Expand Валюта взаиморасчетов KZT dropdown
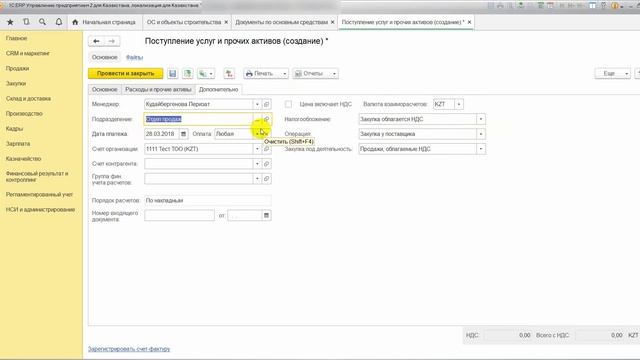 pos(459,104)
